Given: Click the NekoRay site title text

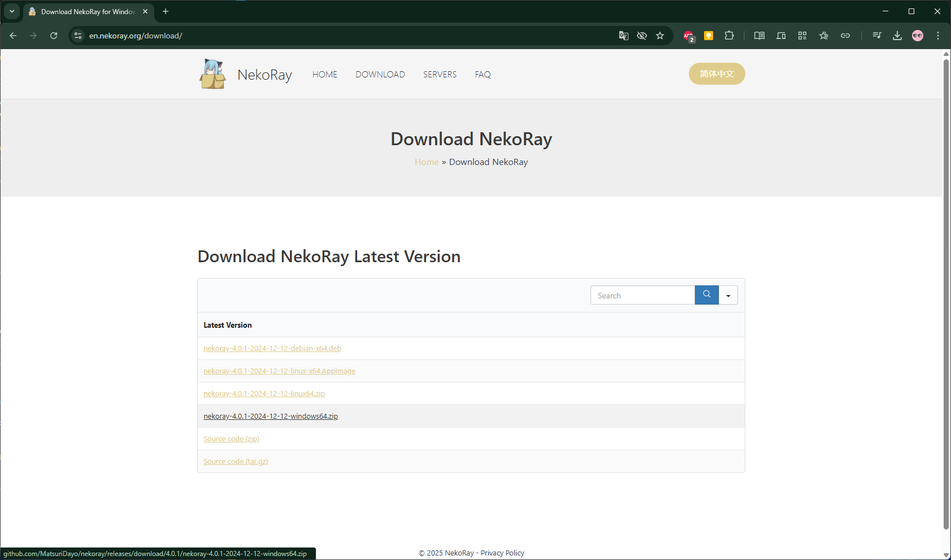Looking at the screenshot, I should pos(264,75).
